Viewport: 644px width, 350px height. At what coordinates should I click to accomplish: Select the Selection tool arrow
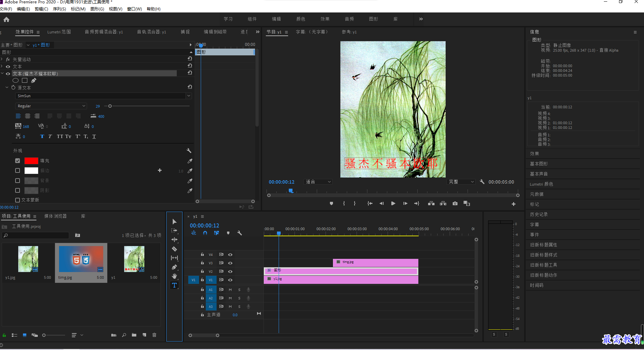pos(174,222)
